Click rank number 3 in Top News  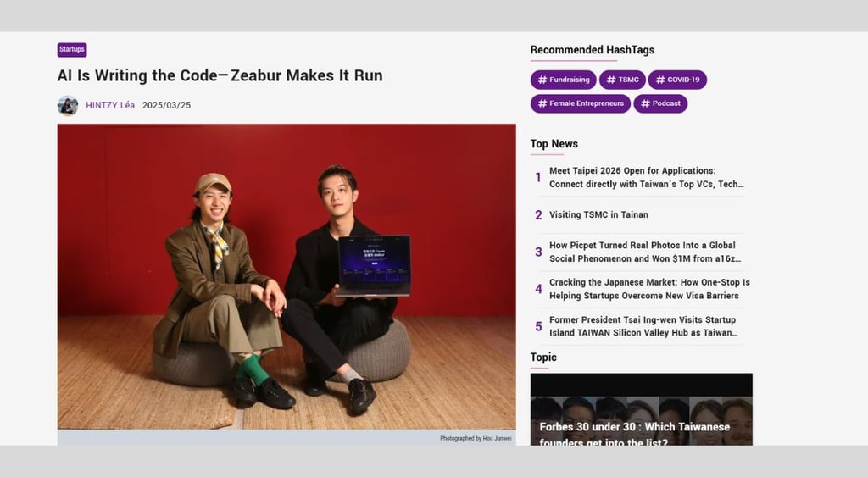[538, 252]
